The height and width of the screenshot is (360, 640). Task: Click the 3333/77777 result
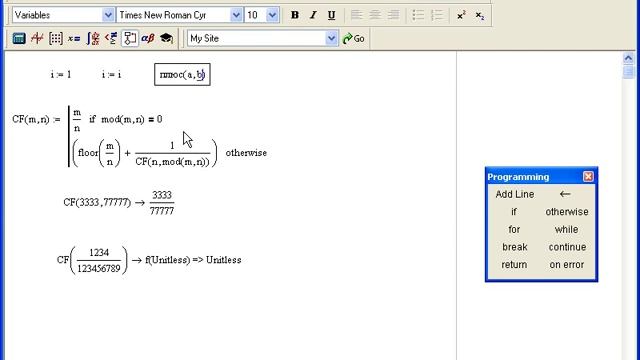(x=162, y=203)
